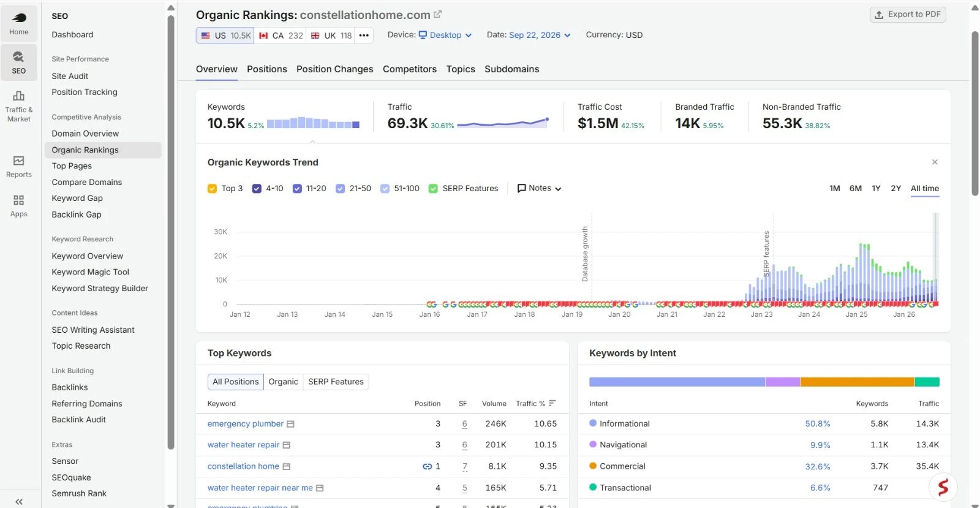This screenshot has height=508, width=980.
Task: Select US database flag tab
Action: [x=225, y=36]
